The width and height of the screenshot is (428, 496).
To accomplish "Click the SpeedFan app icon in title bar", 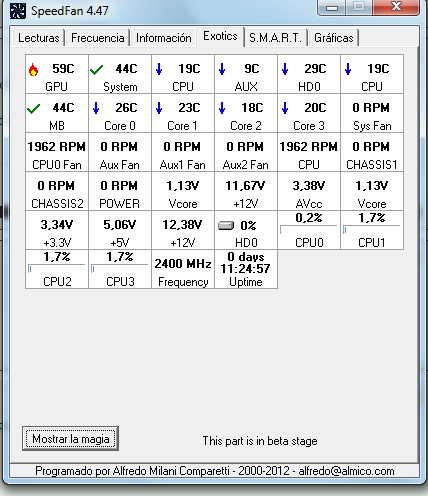I will tap(18, 11).
